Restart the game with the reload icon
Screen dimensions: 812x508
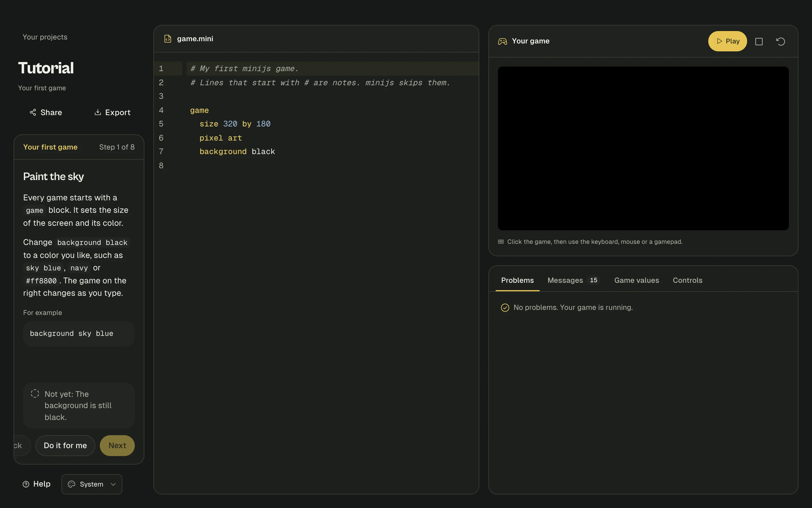point(780,41)
